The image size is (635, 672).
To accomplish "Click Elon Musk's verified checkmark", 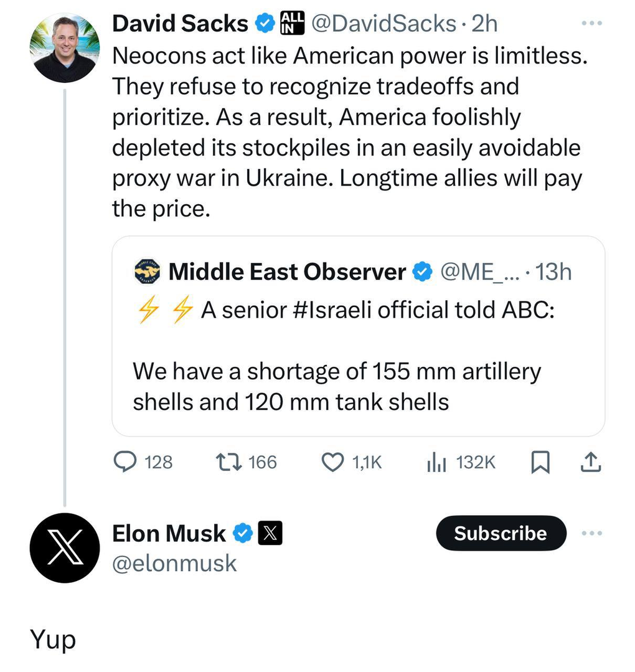I will coord(243,534).
